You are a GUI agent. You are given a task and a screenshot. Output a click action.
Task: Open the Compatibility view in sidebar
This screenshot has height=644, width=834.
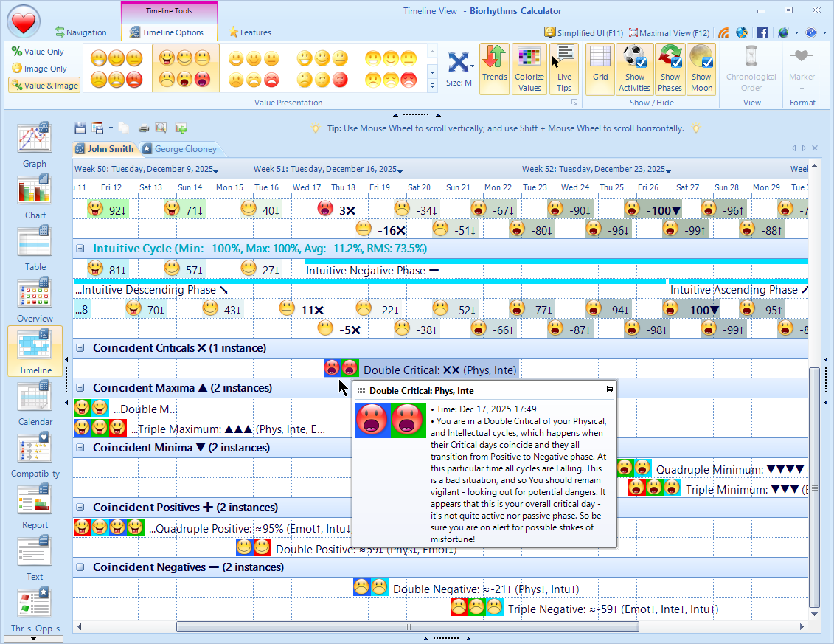point(35,453)
